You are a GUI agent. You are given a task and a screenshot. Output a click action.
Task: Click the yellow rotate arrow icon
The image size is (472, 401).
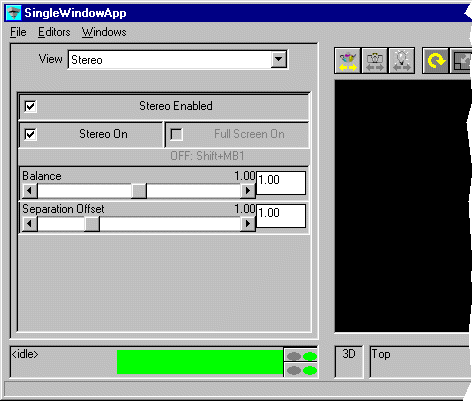click(436, 60)
